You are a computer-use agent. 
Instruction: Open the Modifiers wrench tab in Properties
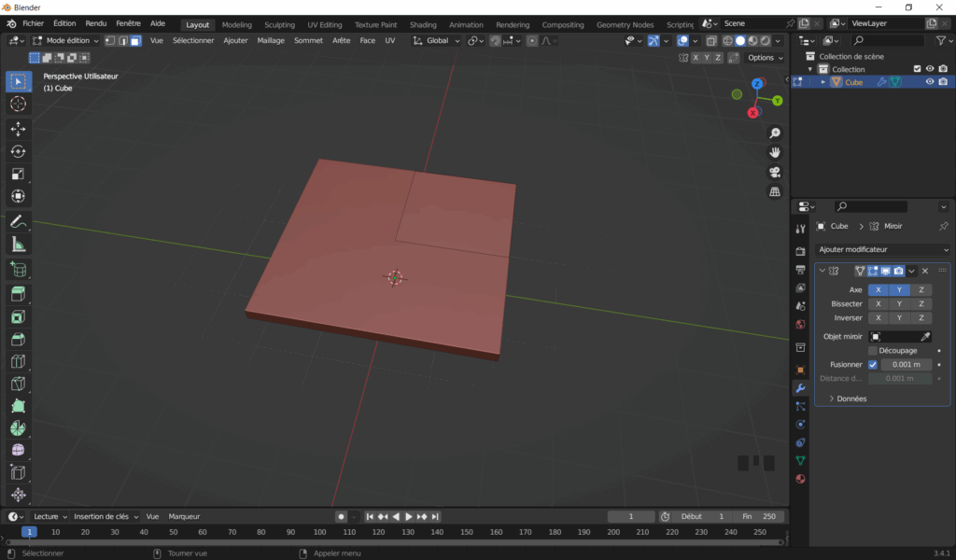click(800, 388)
